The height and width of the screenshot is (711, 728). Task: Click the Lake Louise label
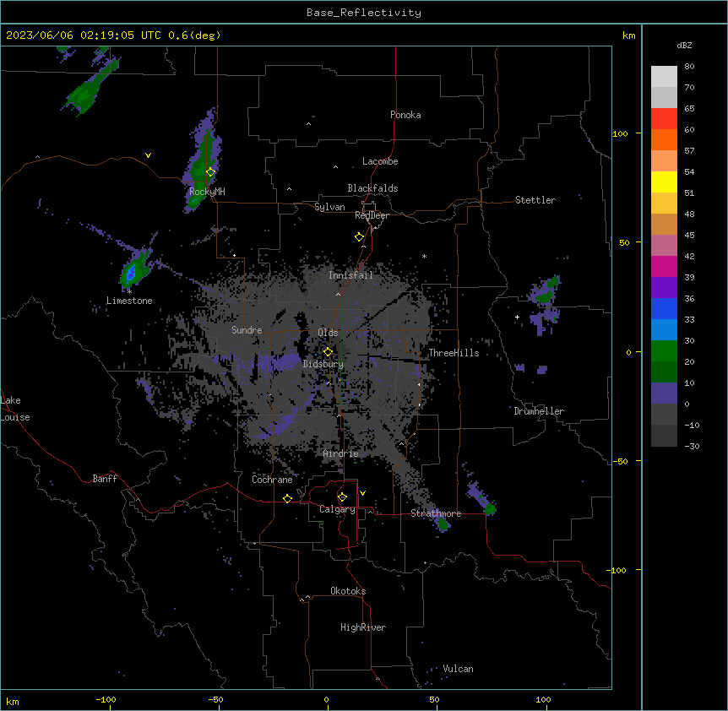point(15,409)
